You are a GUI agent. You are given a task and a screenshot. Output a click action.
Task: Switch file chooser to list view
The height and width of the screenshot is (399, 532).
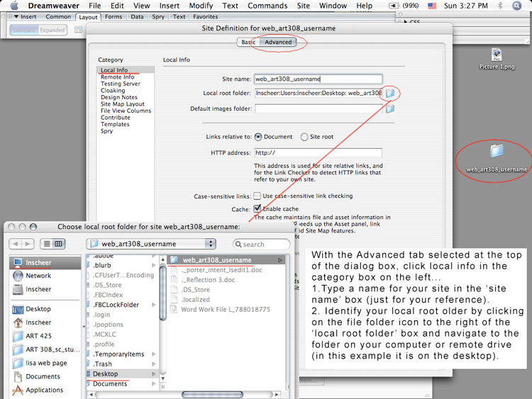tap(47, 244)
